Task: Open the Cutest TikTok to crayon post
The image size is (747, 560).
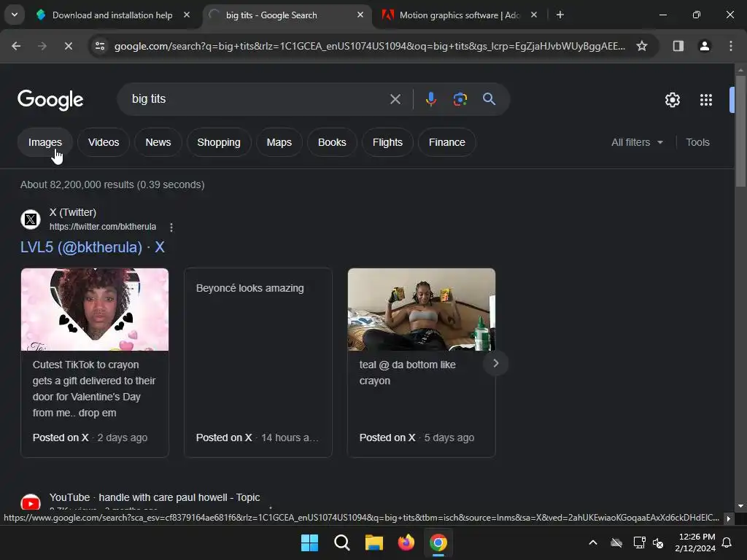Action: pos(94,362)
